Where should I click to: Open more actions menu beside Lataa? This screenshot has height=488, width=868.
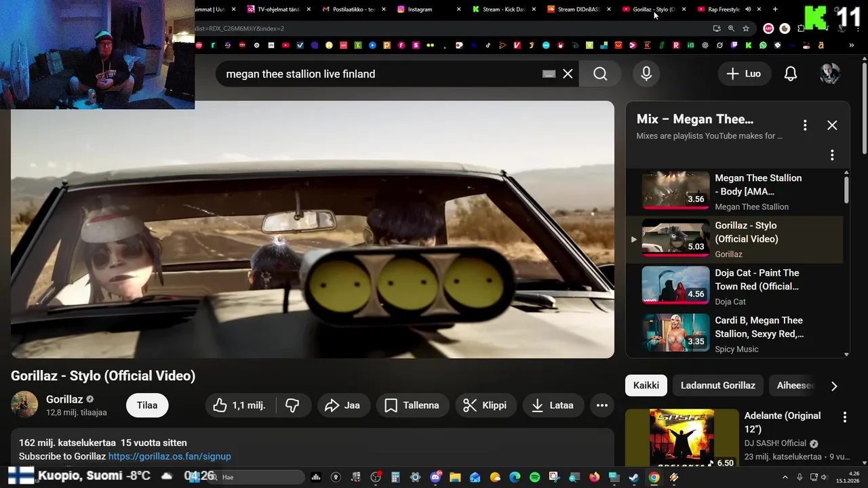click(602, 405)
